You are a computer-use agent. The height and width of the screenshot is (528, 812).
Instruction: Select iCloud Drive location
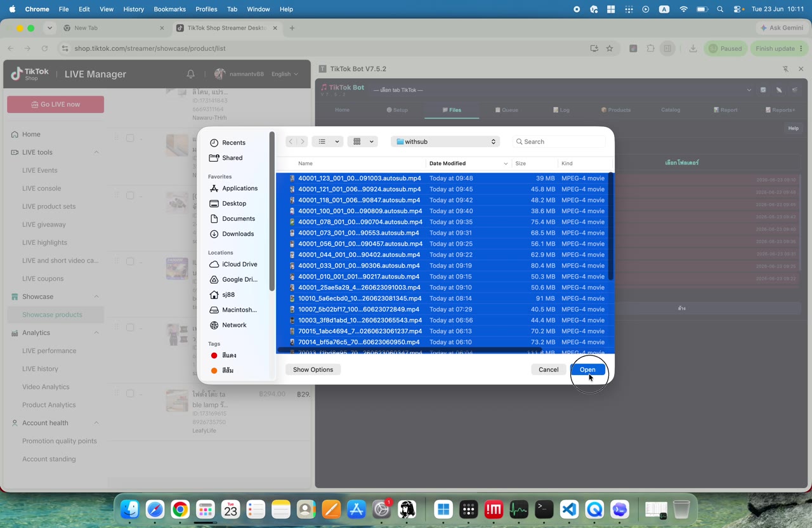[239, 264]
